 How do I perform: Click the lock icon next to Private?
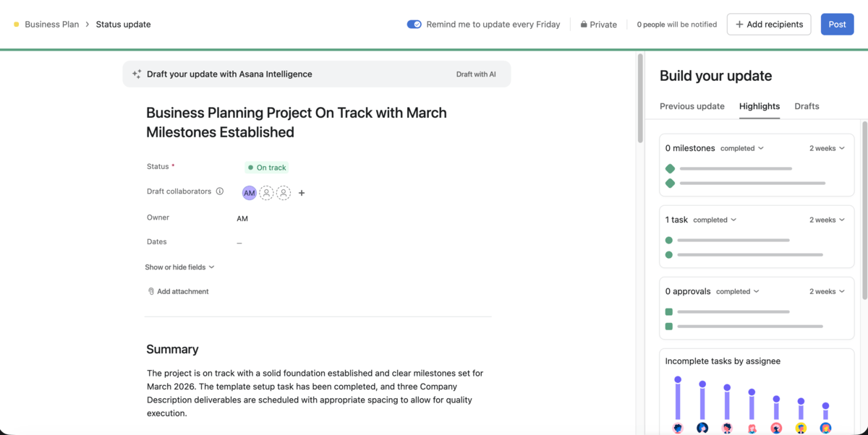point(583,24)
